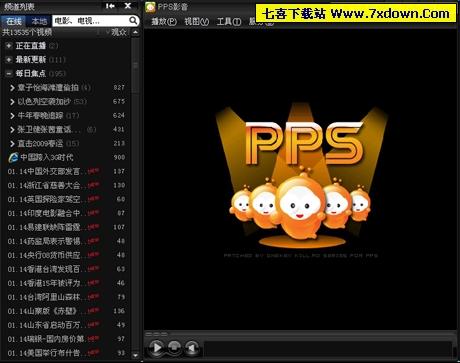
Task: Click the HOT badge on 01.14中国外交部发言
Action: pyautogui.click(x=94, y=171)
